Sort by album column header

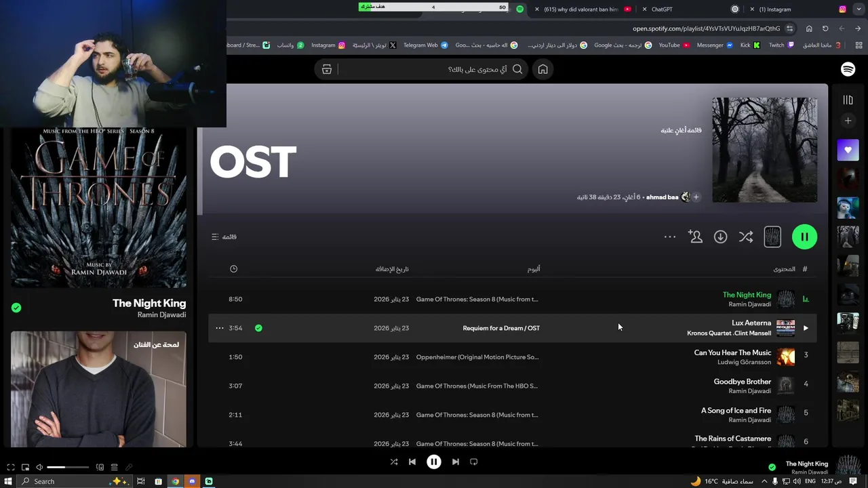point(534,269)
